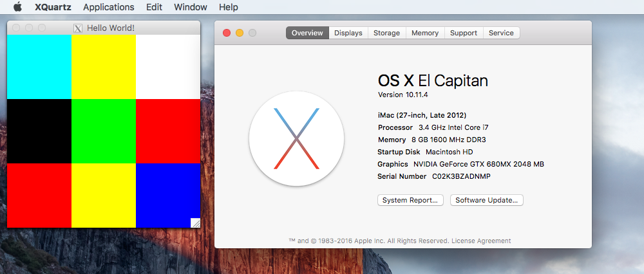Minimize the About This Mac window
Image resolution: width=644 pixels, height=274 pixels.
[240, 33]
